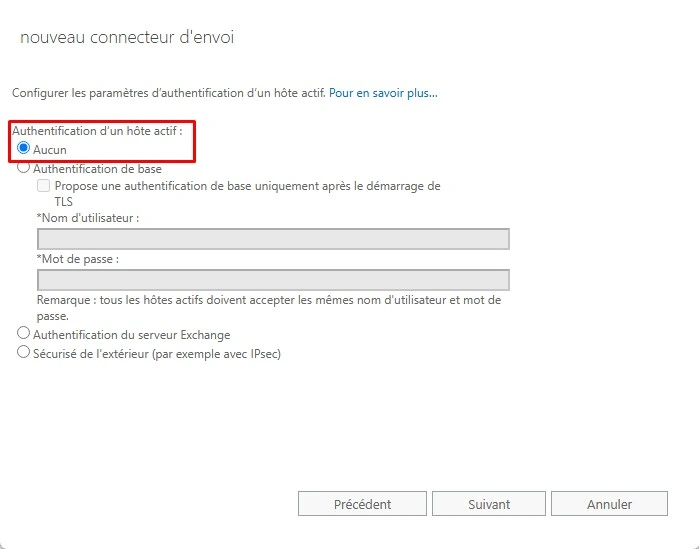Click the *Mot de passe field label
The image size is (699, 549).
pos(78,259)
